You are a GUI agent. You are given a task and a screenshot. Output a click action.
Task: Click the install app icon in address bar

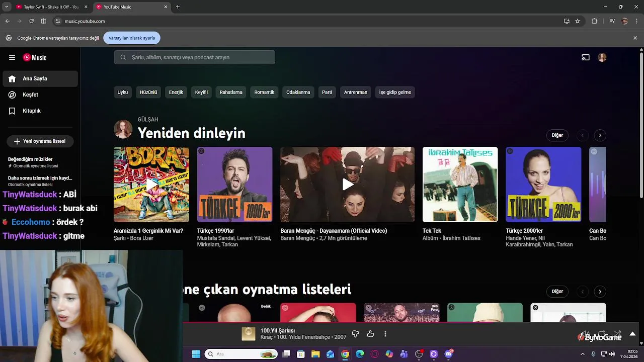[x=567, y=21]
